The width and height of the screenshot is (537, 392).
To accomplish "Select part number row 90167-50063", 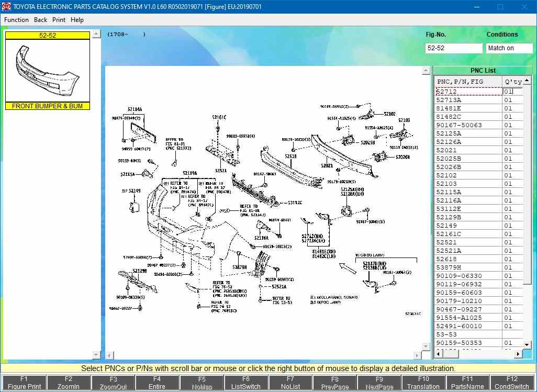I will click(x=479, y=125).
